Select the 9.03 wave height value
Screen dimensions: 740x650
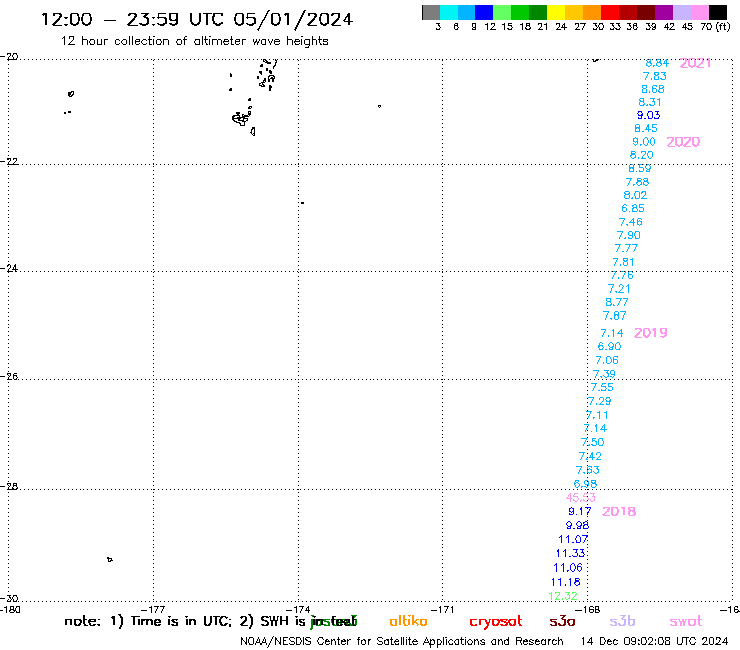[x=648, y=115]
